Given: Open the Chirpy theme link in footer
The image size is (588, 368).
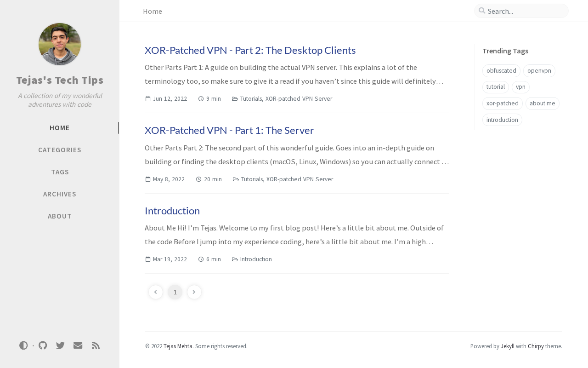Looking at the screenshot, I should click(x=536, y=346).
